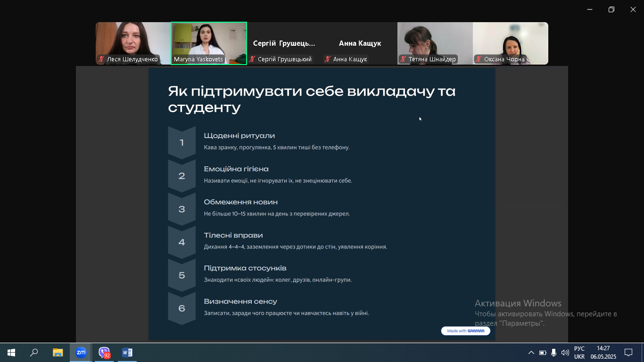Click muted mic icon beside Леся Шелудченко

pyautogui.click(x=101, y=59)
